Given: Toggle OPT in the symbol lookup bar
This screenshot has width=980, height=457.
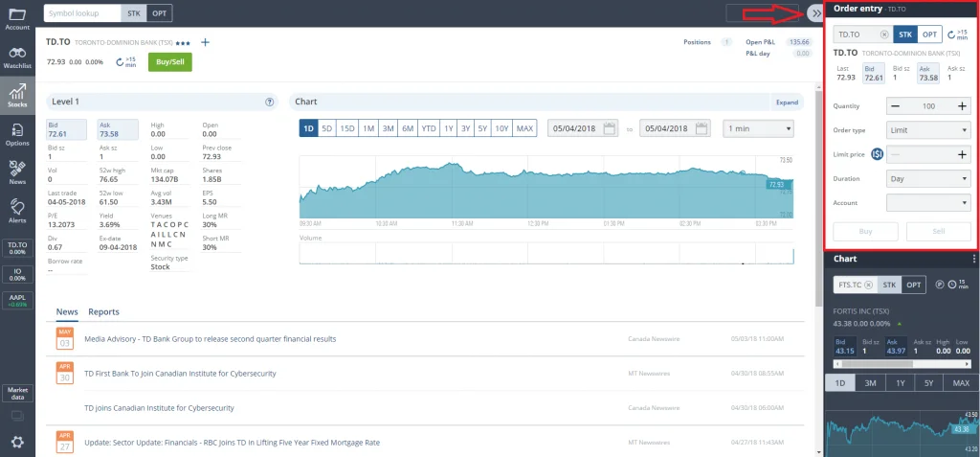Looking at the screenshot, I should point(160,13).
